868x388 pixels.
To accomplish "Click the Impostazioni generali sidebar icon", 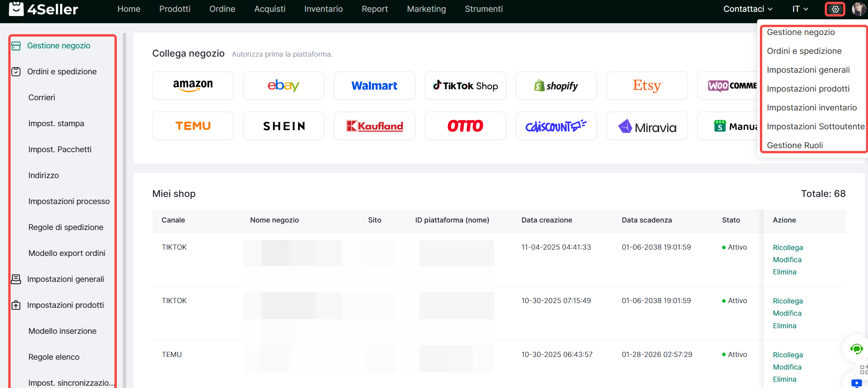I will coord(16,279).
